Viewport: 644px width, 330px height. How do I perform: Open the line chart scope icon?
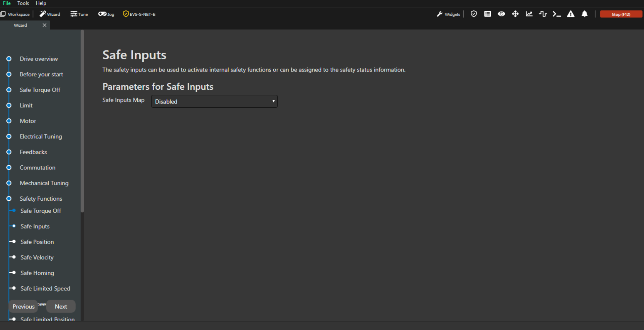(x=529, y=14)
